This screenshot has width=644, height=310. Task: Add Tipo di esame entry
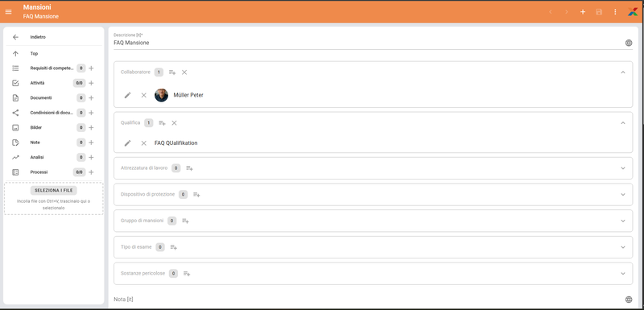(173, 247)
